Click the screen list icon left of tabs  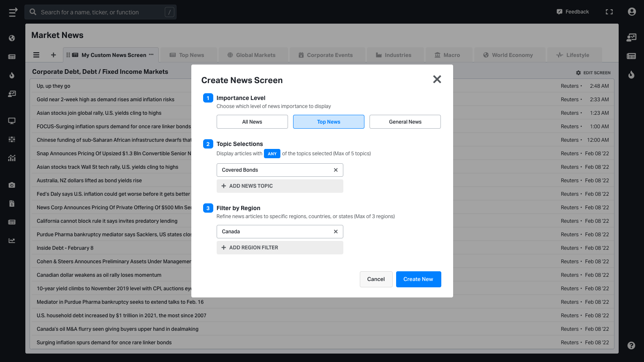click(36, 54)
